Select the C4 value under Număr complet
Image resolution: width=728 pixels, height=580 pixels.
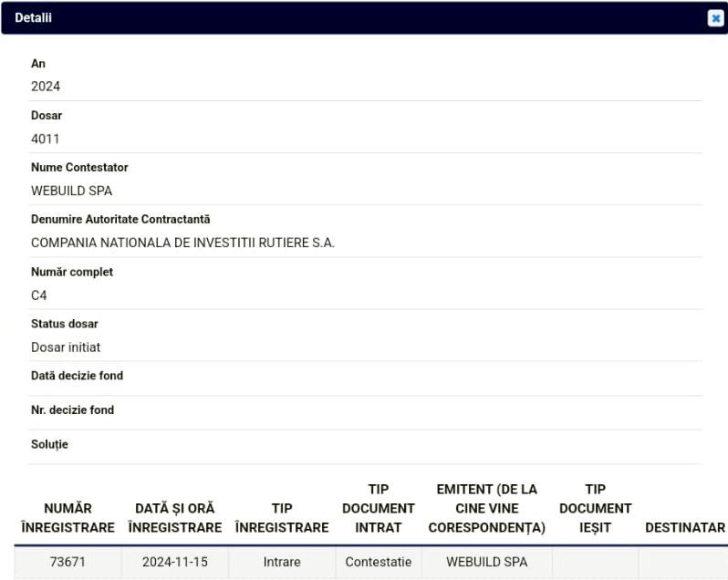[39, 295]
